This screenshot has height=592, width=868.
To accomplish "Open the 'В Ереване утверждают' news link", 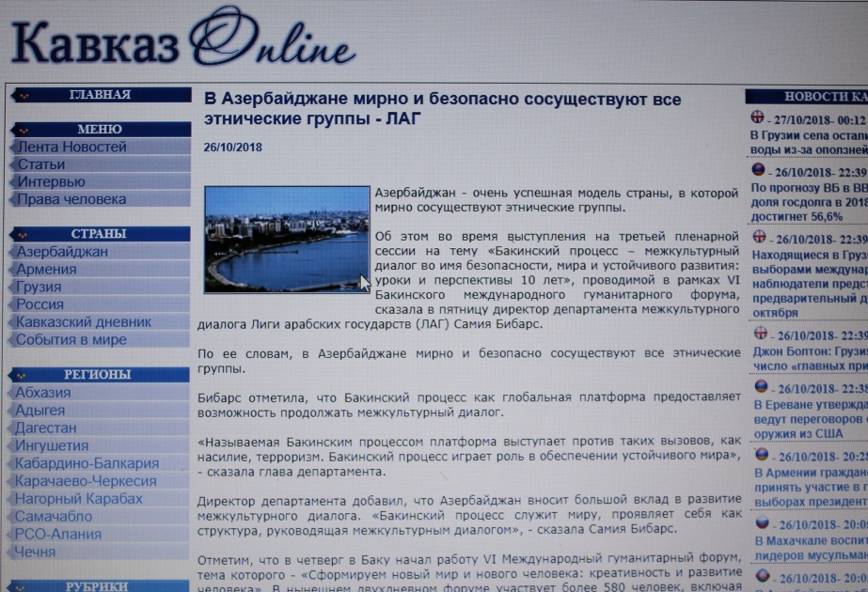I will coord(811,419).
